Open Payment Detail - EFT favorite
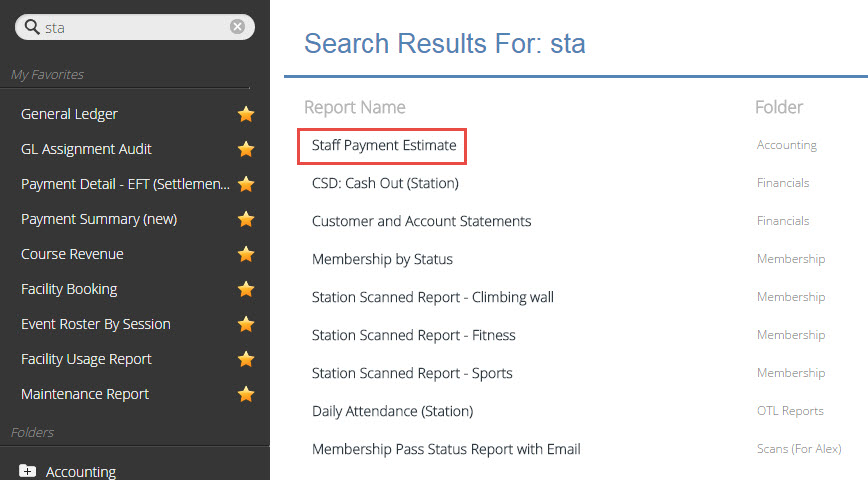 coord(126,184)
